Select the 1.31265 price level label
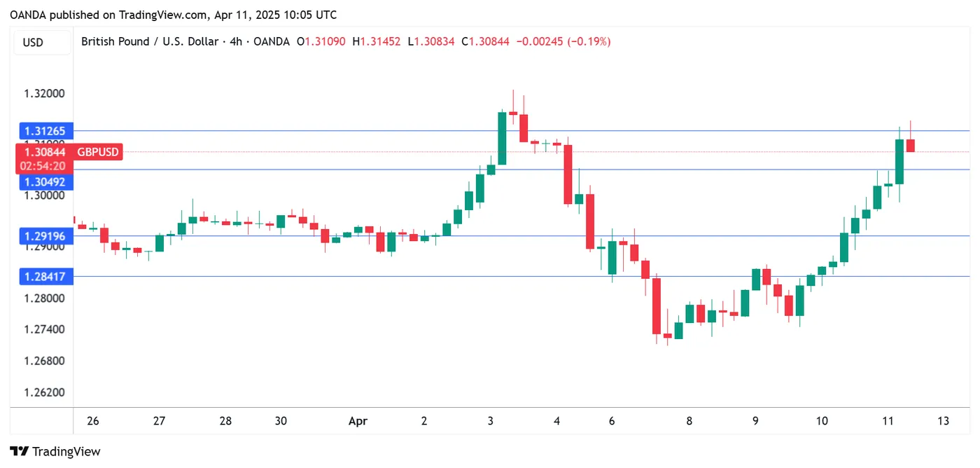Image resolution: width=980 pixels, height=468 pixels. [45, 131]
